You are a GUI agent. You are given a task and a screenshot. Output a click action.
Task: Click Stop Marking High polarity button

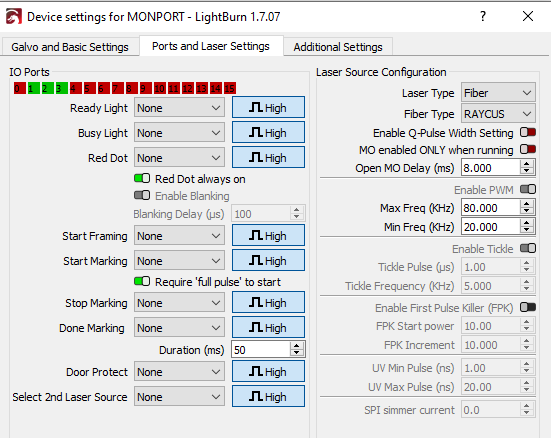[268, 302]
